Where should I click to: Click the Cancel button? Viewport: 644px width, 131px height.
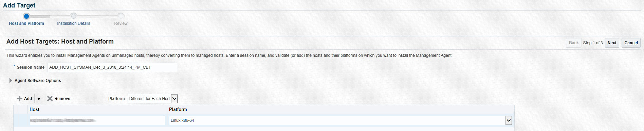pyautogui.click(x=631, y=43)
